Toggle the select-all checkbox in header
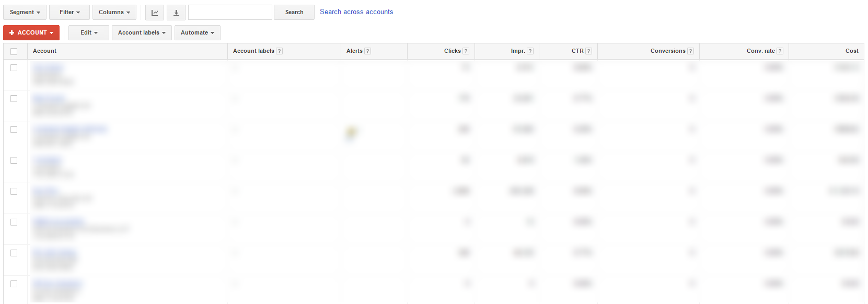The width and height of the screenshot is (868, 304). (x=14, y=51)
